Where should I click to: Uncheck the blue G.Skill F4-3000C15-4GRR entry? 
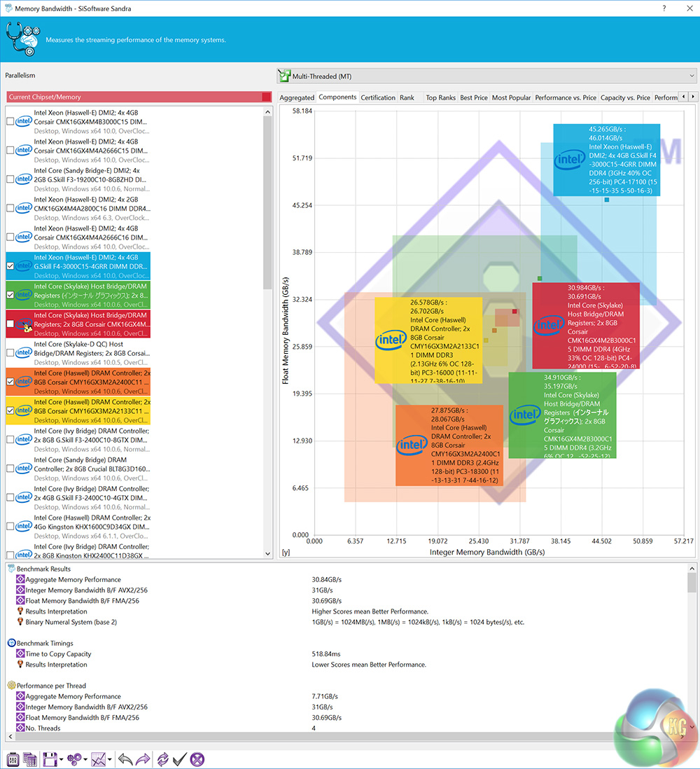(x=10, y=266)
